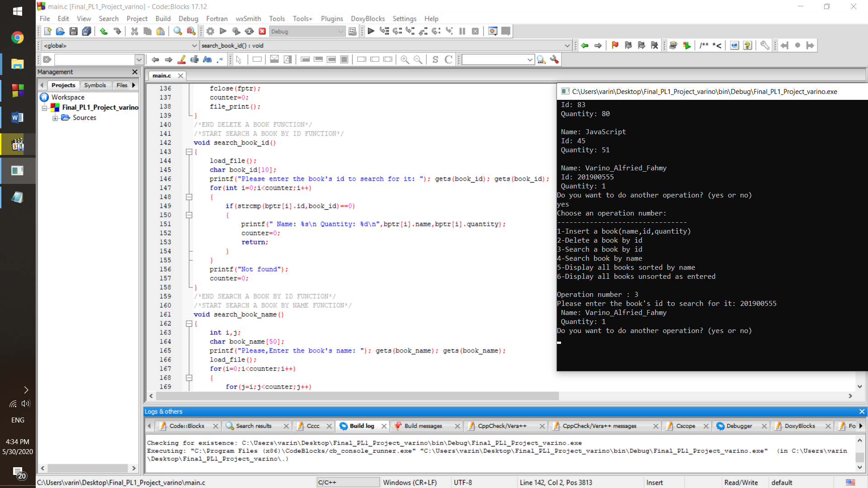Toggle source comments with the S icon
This screenshot has height=488, width=868.
point(435,59)
